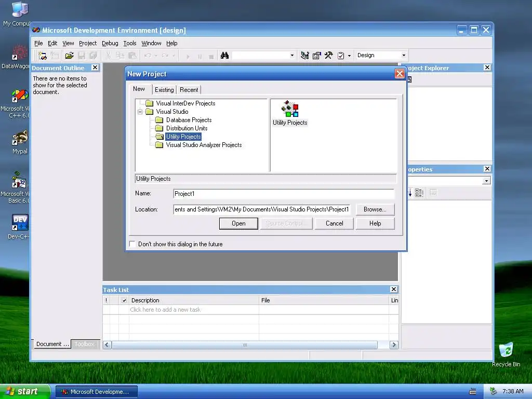Image resolution: width=532 pixels, height=399 pixels.
Task: Click the Windows start button
Action: [25, 392]
